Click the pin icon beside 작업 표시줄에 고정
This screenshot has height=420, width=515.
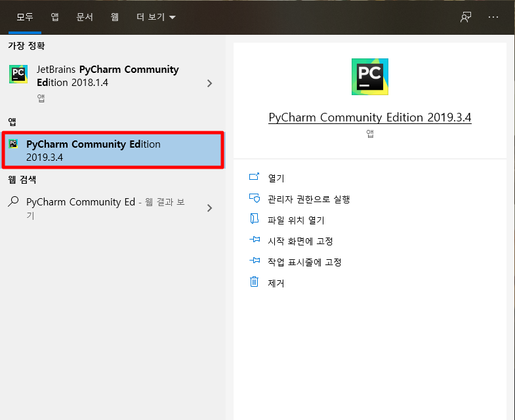click(254, 261)
